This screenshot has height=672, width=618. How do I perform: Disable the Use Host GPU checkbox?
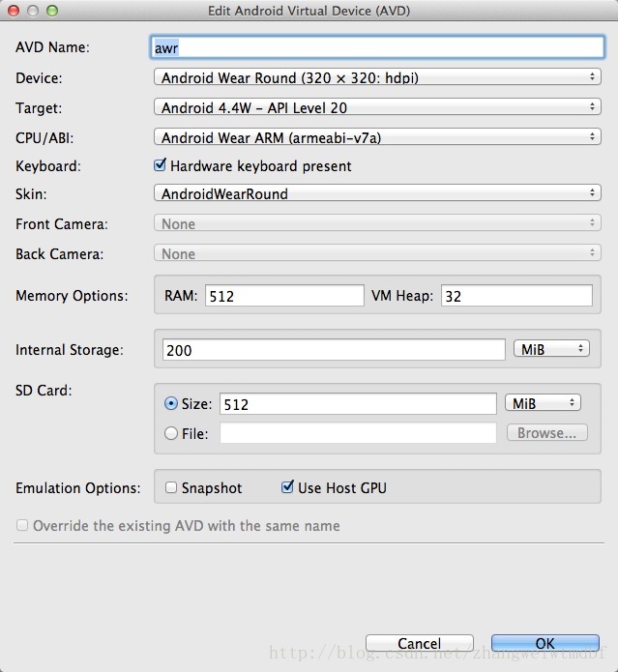coord(287,487)
